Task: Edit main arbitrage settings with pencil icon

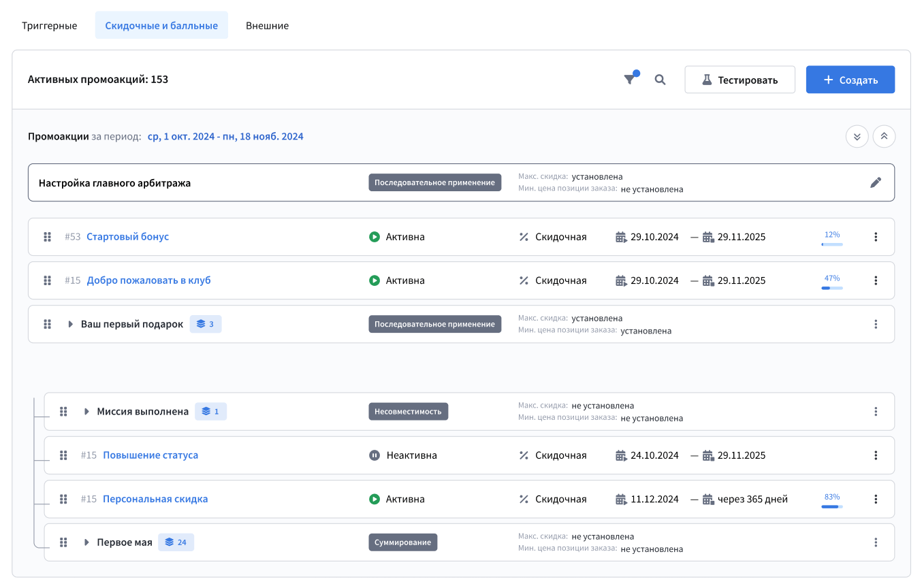Action: pyautogui.click(x=876, y=182)
